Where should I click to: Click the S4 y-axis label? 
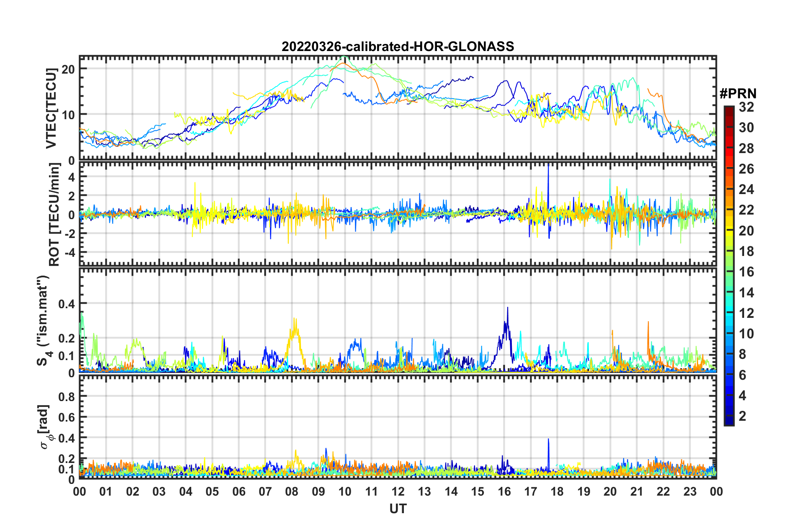tap(44, 320)
